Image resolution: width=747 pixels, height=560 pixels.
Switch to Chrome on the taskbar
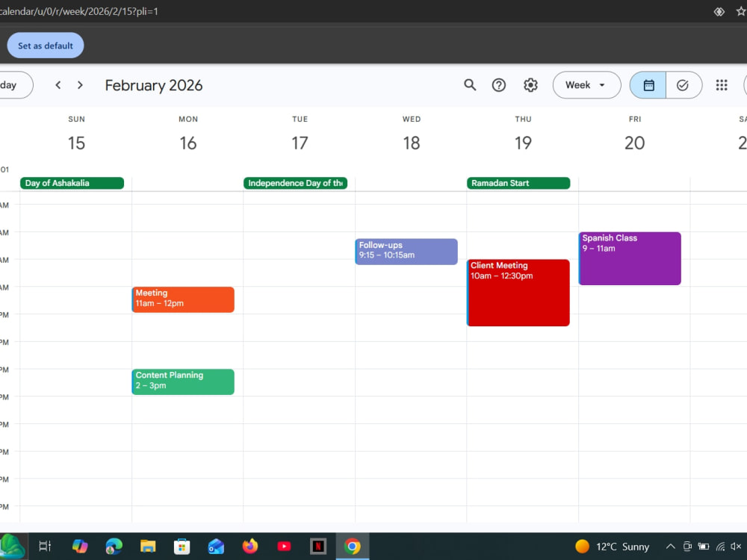click(x=353, y=547)
